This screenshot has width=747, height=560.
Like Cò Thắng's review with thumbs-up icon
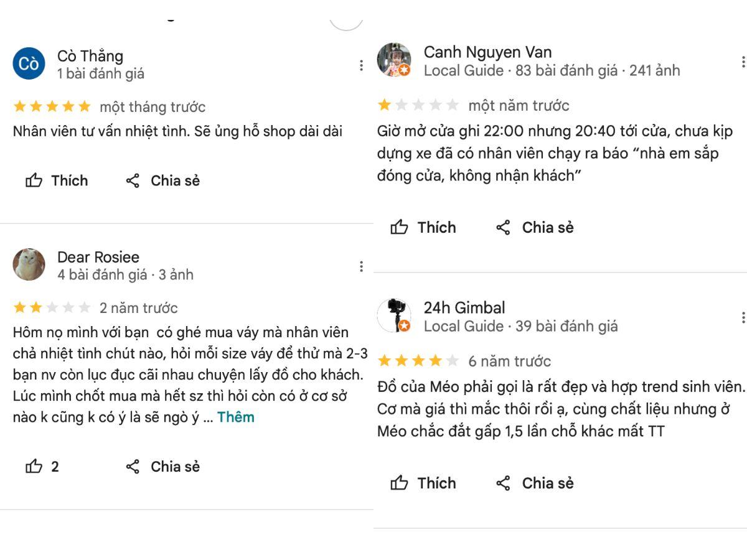34,181
